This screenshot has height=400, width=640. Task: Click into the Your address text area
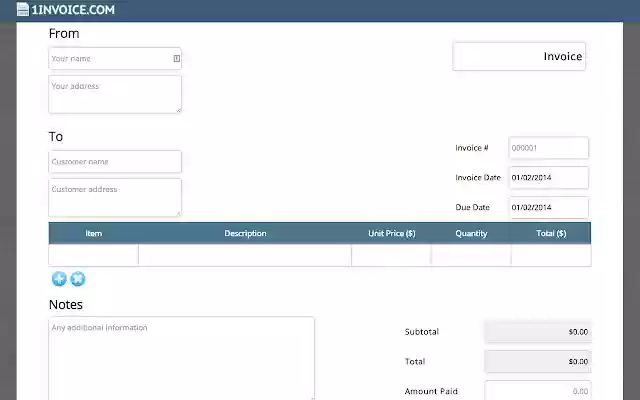(x=115, y=94)
